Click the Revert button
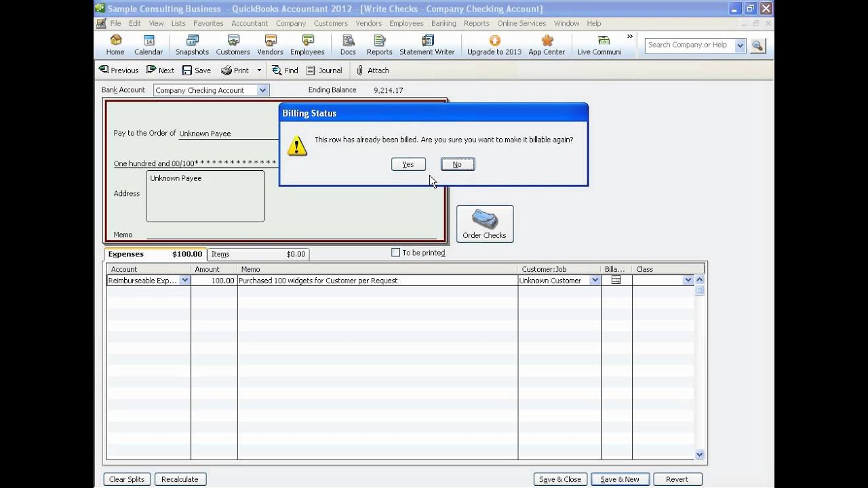This screenshot has height=488, width=868. [677, 479]
